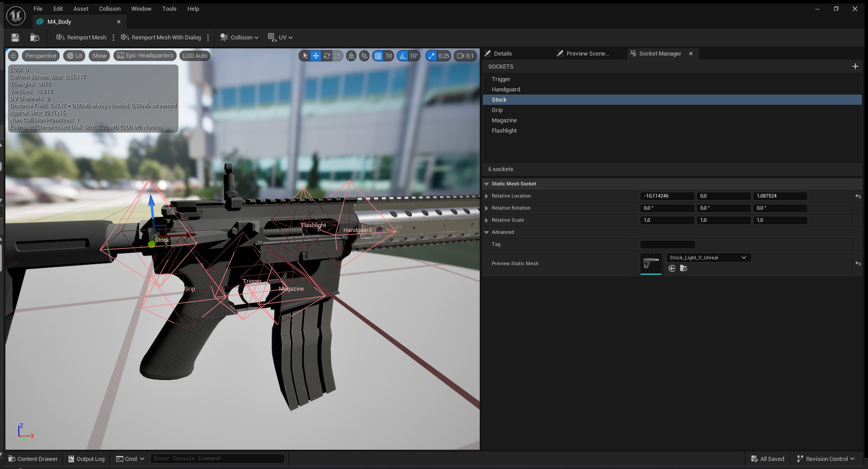The height and width of the screenshot is (469, 868).
Task: Toggle scale snapping
Action: pyautogui.click(x=431, y=56)
